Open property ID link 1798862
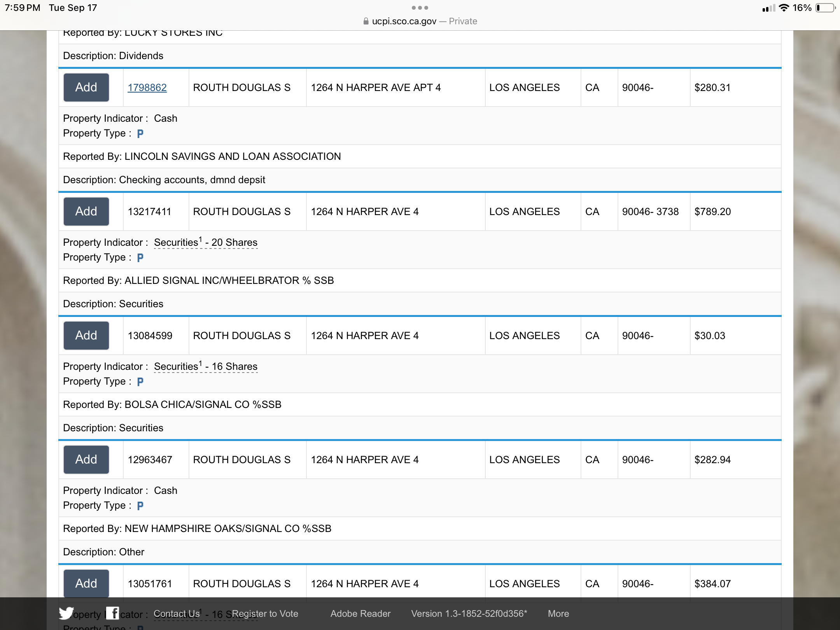This screenshot has width=840, height=630. (x=147, y=87)
